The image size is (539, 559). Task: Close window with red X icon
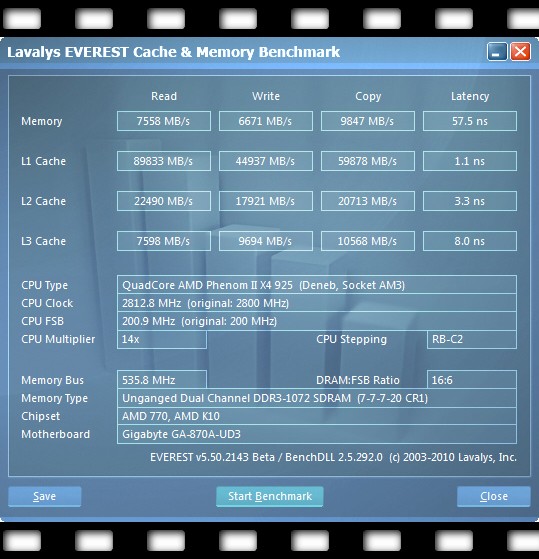[520, 52]
